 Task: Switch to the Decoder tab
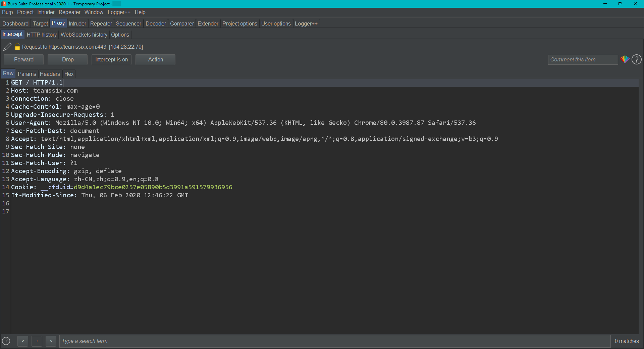click(x=156, y=23)
